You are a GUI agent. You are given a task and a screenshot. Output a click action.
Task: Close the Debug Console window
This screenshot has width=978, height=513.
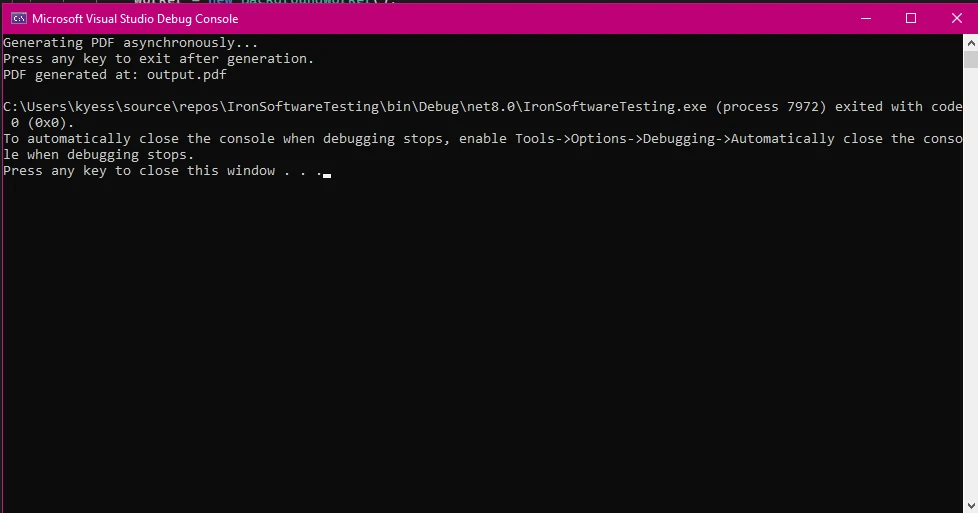click(x=954, y=18)
